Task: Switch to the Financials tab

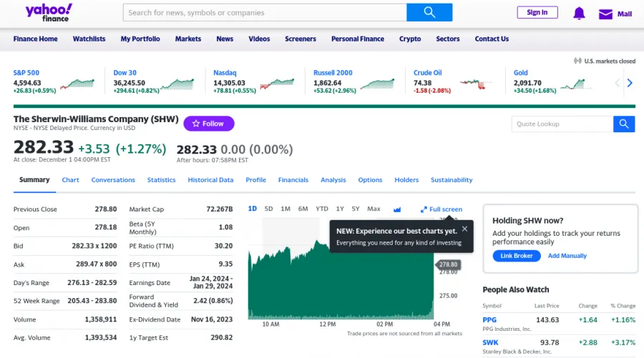Action: (293, 180)
